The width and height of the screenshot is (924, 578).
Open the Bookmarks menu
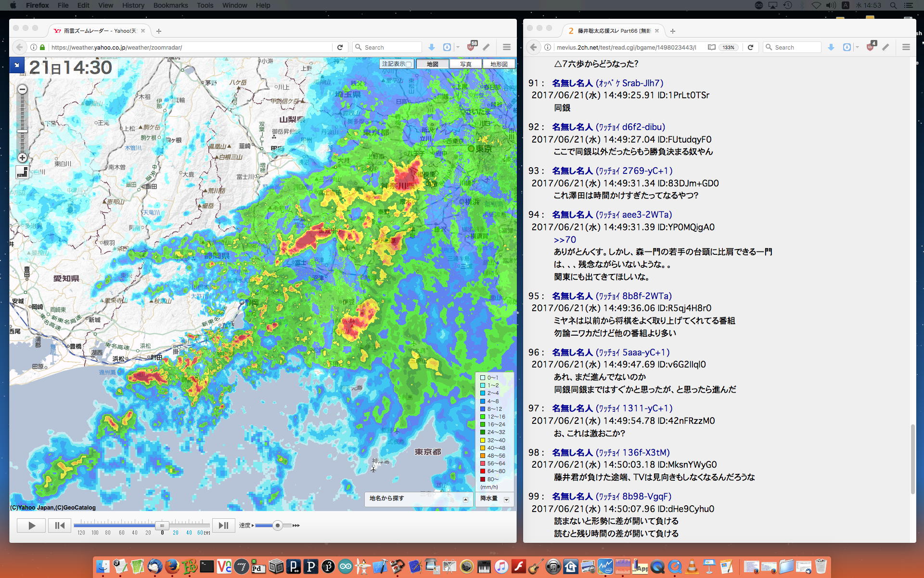coord(170,5)
